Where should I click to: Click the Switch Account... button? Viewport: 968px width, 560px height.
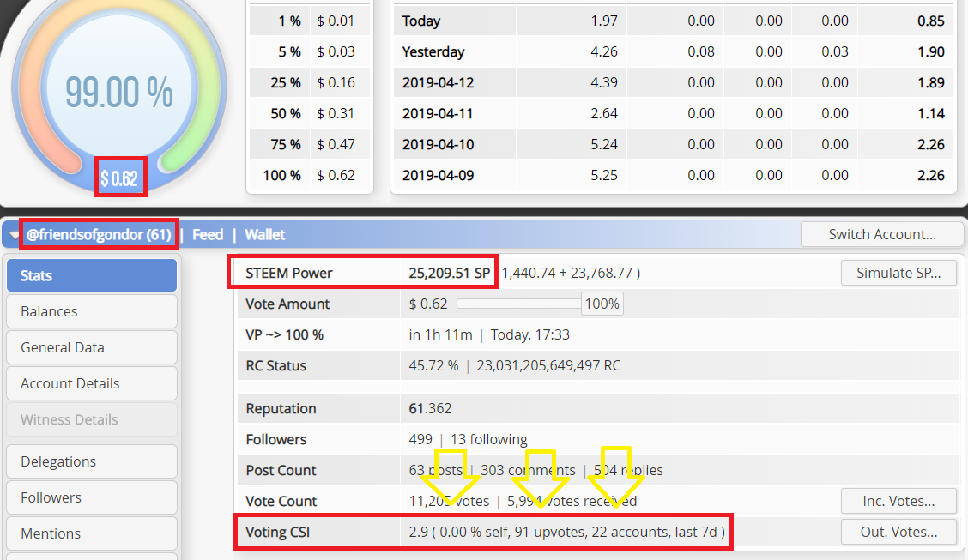[882, 234]
